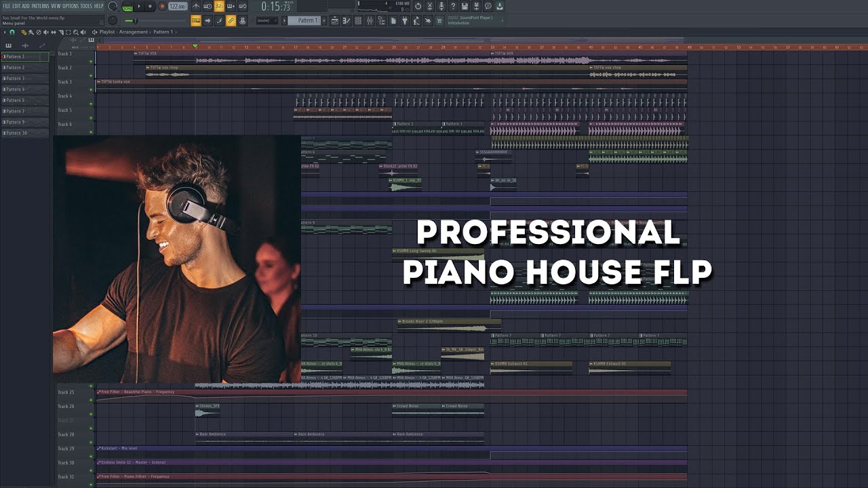Click the stamp icon in the toolbar
This screenshot has width=868, height=488.
click(x=243, y=20)
